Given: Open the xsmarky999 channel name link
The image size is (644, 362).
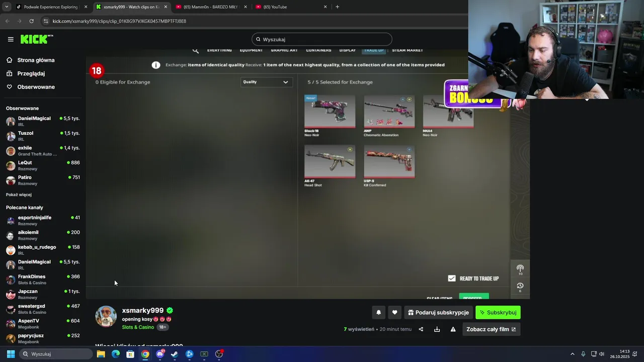Looking at the screenshot, I should click(x=142, y=311).
